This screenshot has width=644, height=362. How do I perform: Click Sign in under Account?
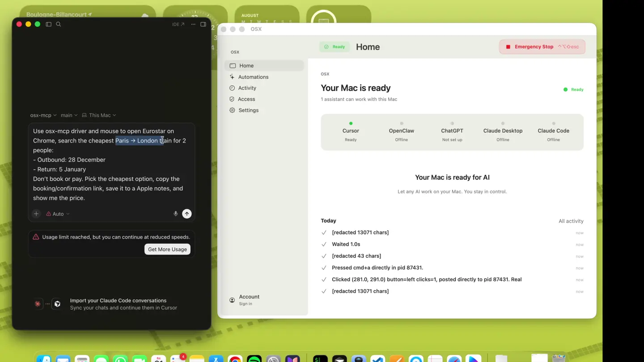(246, 304)
